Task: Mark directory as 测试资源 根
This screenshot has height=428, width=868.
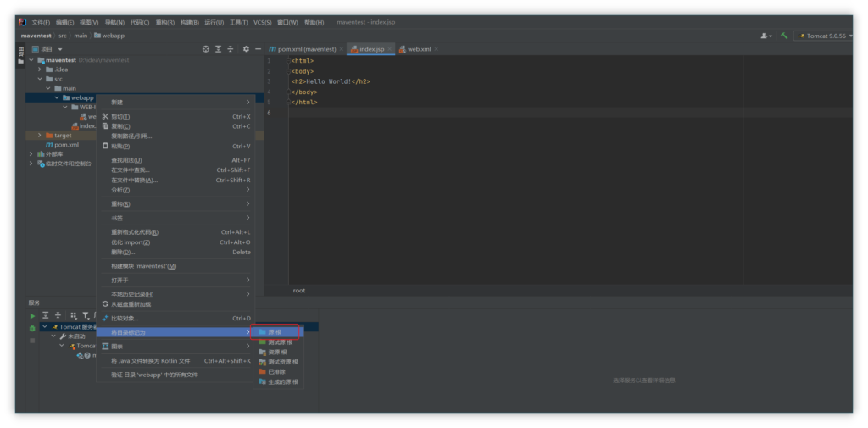Action: [x=278, y=362]
